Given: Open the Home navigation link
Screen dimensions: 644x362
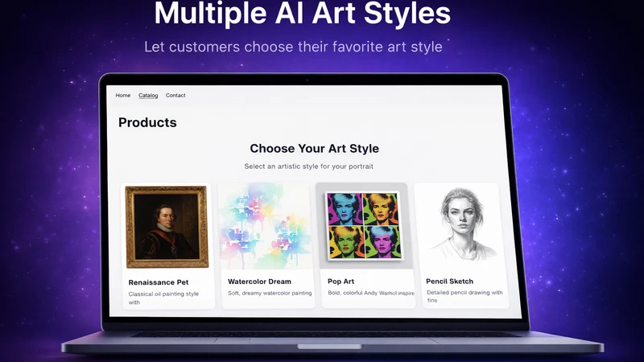Looking at the screenshot, I should pos(123,95).
